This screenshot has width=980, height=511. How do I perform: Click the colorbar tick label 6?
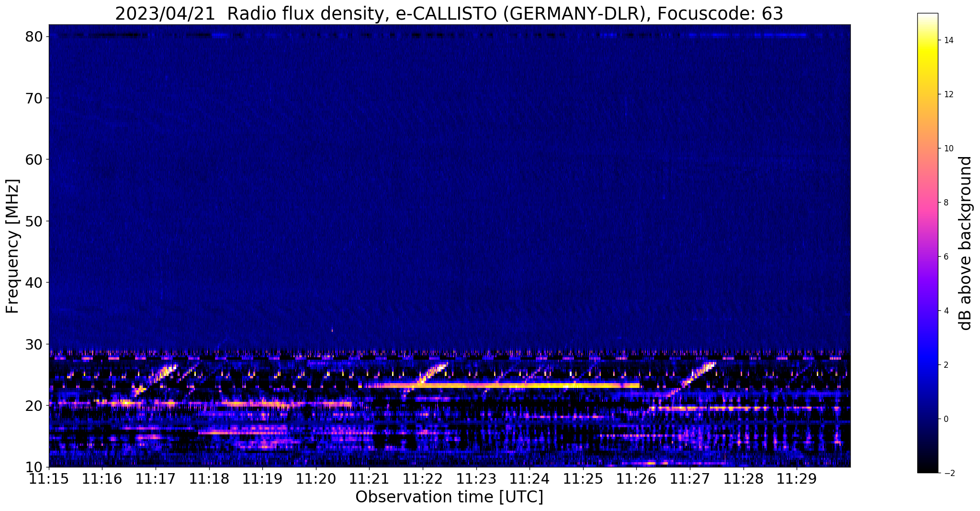coord(946,257)
